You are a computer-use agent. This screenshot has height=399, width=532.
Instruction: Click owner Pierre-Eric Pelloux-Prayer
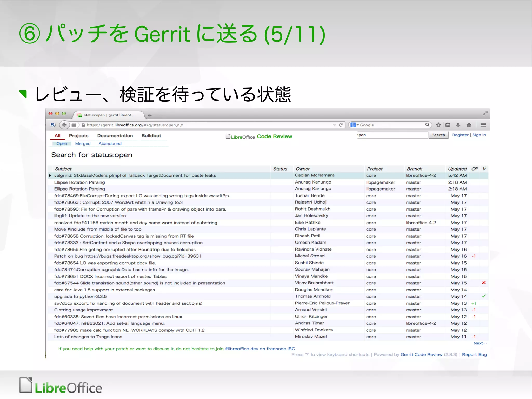322,303
